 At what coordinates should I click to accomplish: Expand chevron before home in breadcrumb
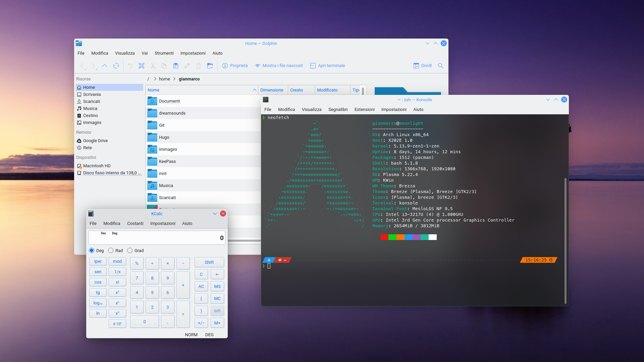[155, 79]
